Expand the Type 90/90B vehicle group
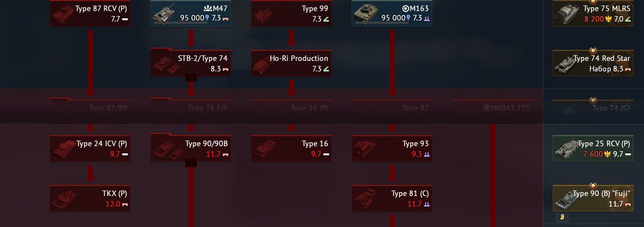Viewport: 644px width, 227px height. point(191,163)
